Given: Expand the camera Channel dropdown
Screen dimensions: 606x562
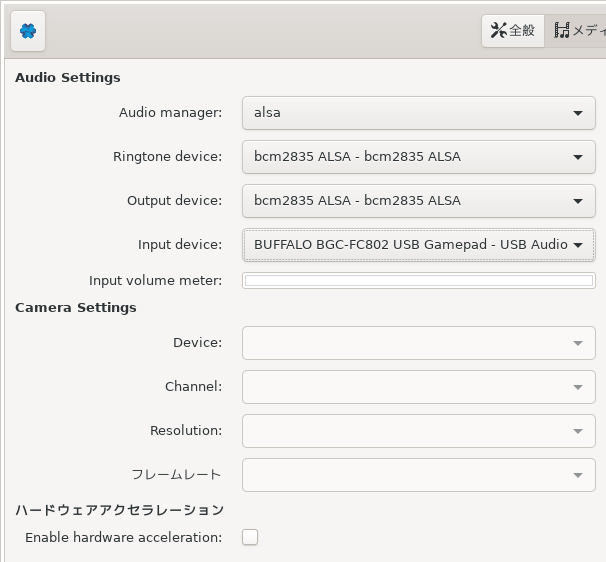Looking at the screenshot, I should (x=419, y=387).
